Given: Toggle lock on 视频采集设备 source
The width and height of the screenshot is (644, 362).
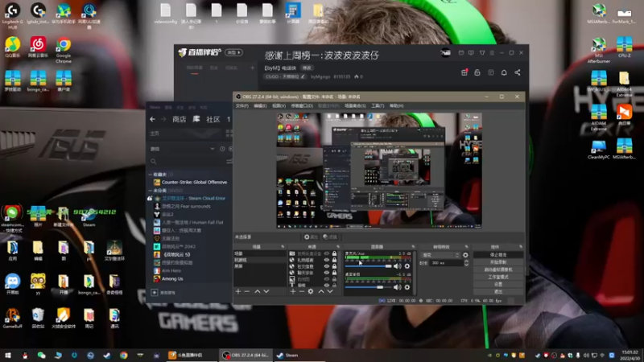Looking at the screenshot, I should 334,253.
